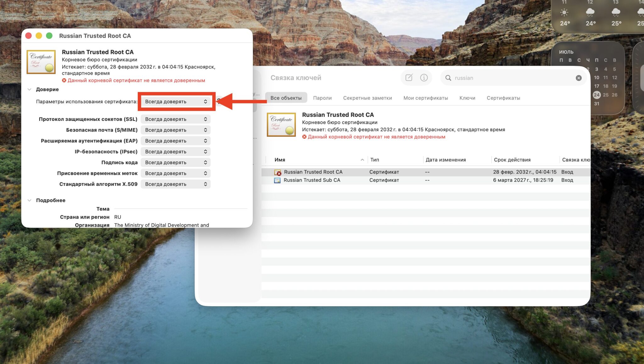Switch to the Ключи tab
The height and width of the screenshot is (364, 644).
click(x=467, y=98)
